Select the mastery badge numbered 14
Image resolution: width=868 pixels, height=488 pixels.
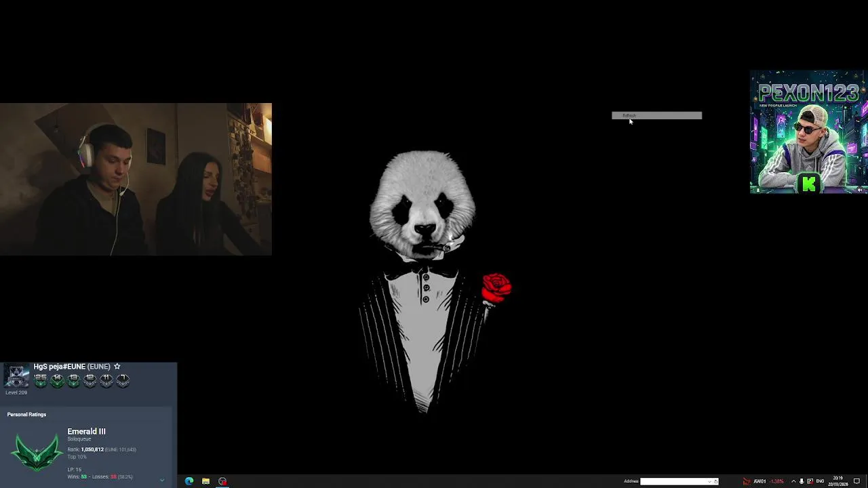pos(57,380)
